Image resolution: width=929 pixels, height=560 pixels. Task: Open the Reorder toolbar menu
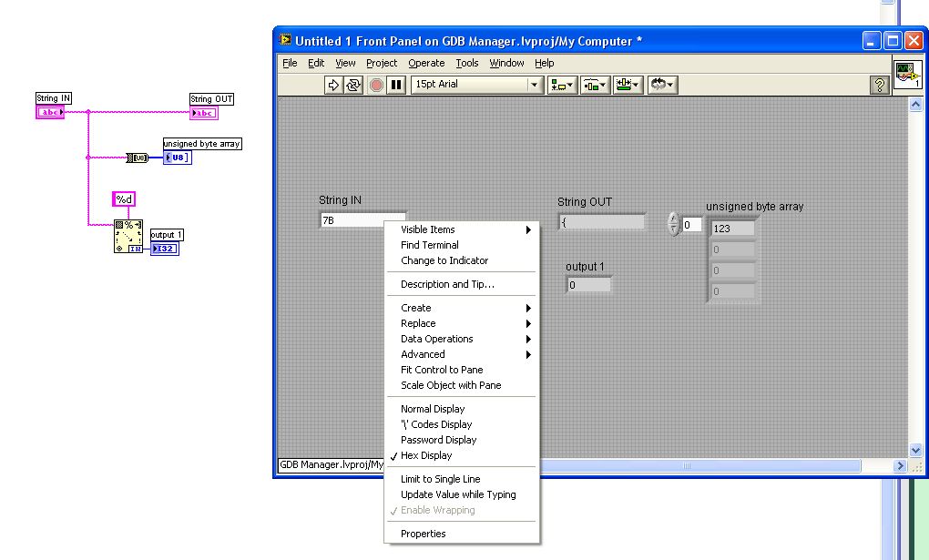tap(662, 85)
